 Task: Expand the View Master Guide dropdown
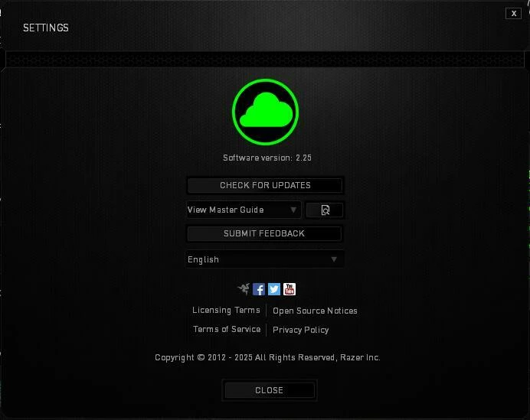[x=244, y=210]
